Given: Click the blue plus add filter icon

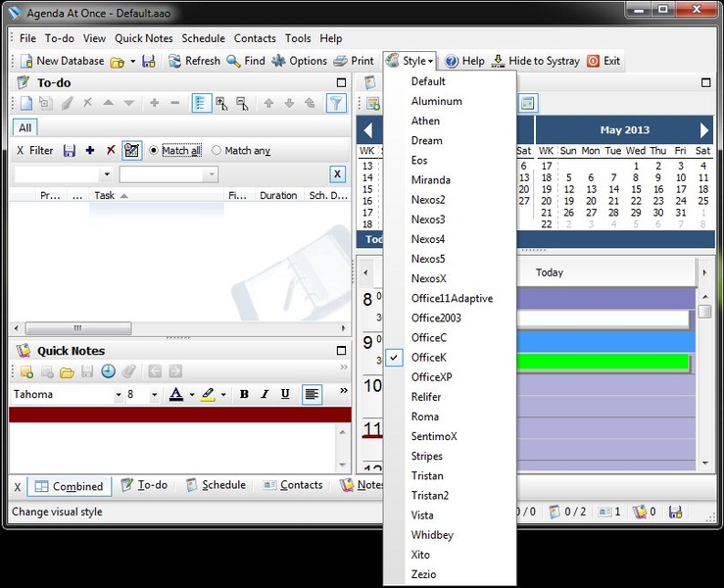Looking at the screenshot, I should tap(90, 150).
